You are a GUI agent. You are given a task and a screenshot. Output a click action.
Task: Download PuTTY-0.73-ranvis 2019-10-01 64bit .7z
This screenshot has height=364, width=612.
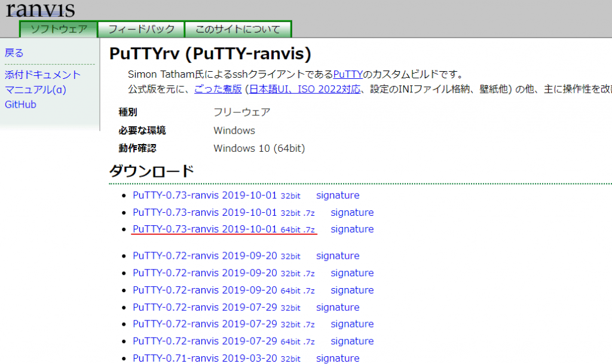[x=224, y=229]
